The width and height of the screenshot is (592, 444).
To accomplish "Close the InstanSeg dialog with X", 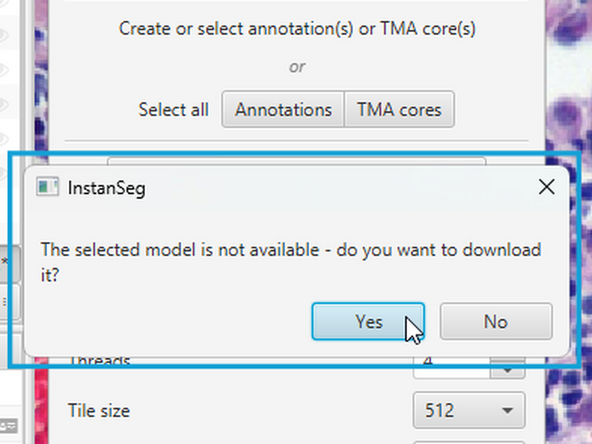I will (x=546, y=187).
